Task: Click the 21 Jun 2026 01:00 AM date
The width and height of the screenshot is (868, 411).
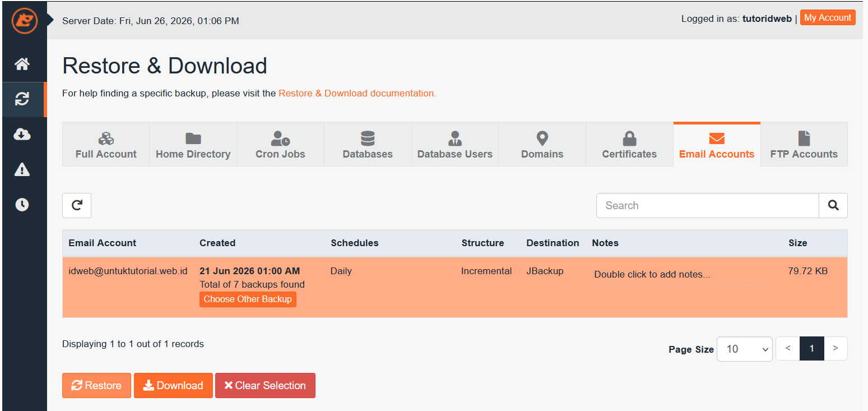Action: (250, 271)
